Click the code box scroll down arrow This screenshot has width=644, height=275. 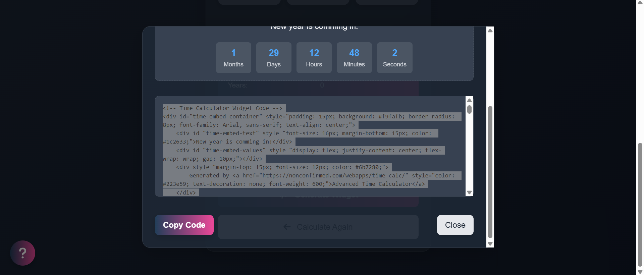pyautogui.click(x=470, y=192)
